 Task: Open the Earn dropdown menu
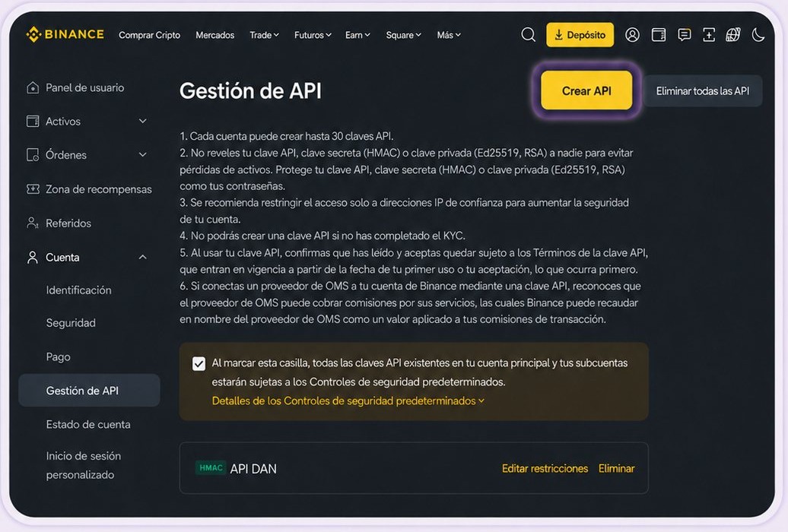pyautogui.click(x=357, y=35)
